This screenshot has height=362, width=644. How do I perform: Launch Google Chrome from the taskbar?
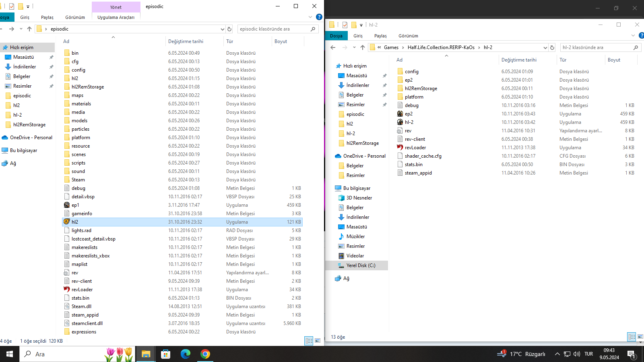pyautogui.click(x=205, y=354)
